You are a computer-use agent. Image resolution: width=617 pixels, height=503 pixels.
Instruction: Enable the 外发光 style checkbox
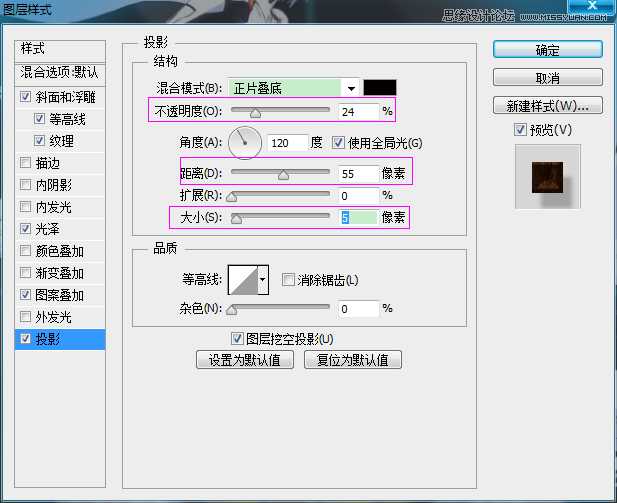pyautogui.click(x=25, y=316)
